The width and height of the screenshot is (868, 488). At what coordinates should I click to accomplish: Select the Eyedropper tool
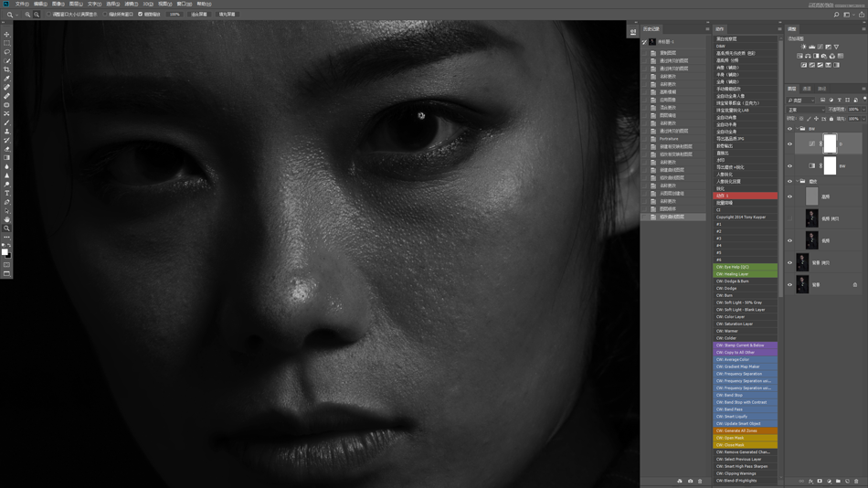(6, 79)
